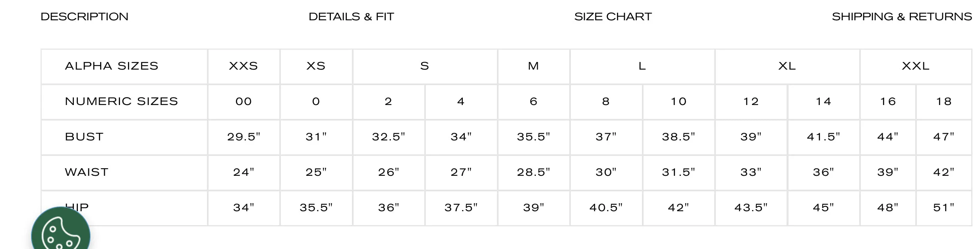This screenshot has height=249, width=980.
Task: Click the WAIST row label
Action: (87, 173)
